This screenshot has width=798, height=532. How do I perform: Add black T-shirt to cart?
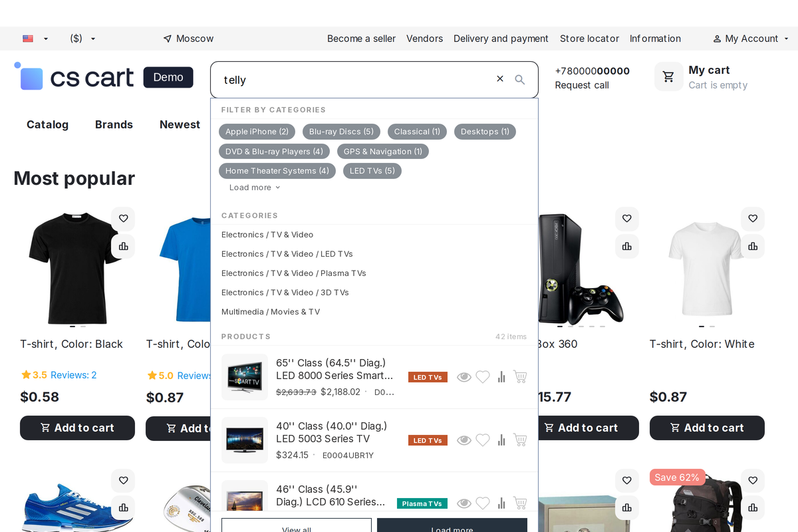pyautogui.click(x=77, y=428)
